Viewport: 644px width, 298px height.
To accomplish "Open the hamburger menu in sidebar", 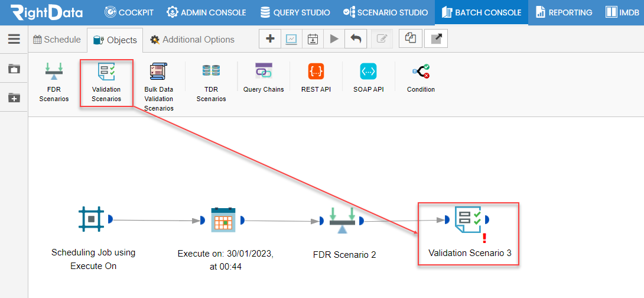I will (x=14, y=38).
